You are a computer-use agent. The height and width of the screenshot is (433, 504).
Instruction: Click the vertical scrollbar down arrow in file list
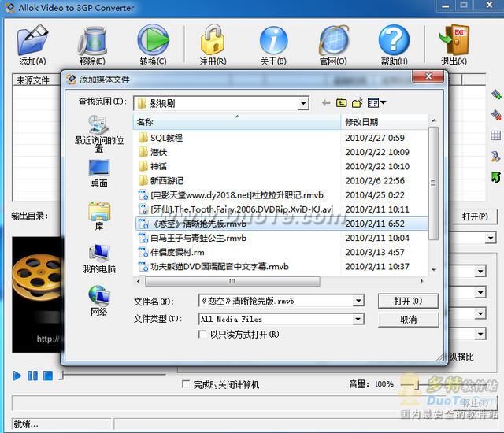434,270
